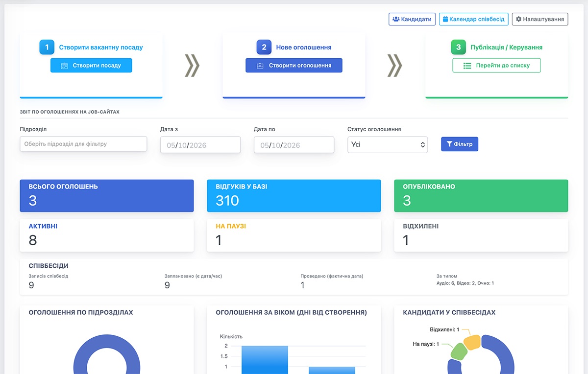Image resolution: width=588 pixels, height=374 pixels.
Task: Apply the Фільтр button
Action: 460,144
